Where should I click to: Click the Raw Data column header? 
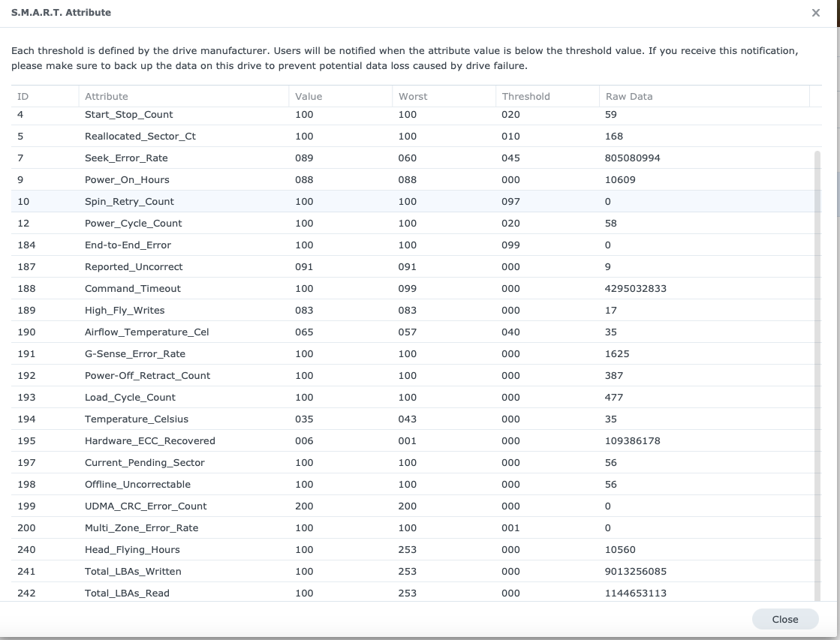(704, 96)
